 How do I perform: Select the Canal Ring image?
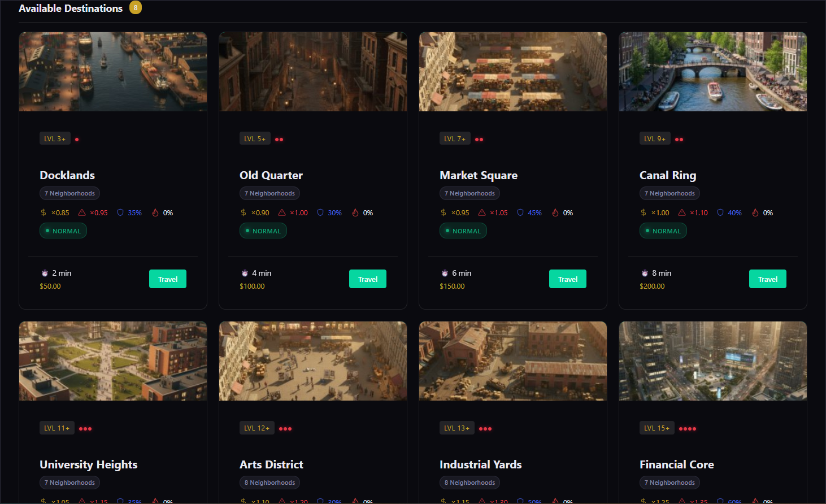coord(712,72)
